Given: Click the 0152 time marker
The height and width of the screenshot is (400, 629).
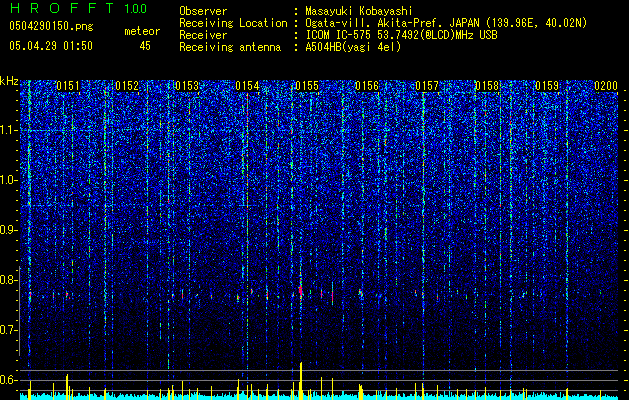Looking at the screenshot, I should 127,86.
